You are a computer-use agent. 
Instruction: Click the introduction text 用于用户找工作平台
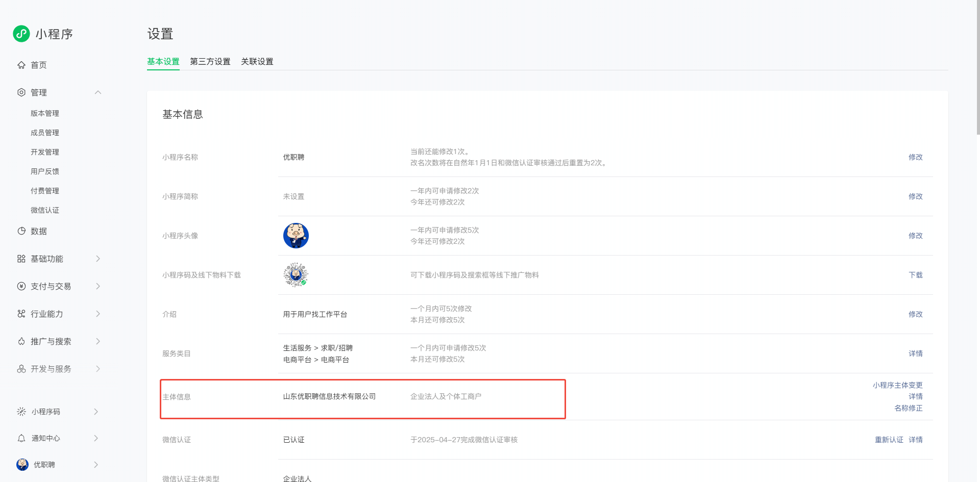[x=315, y=314]
